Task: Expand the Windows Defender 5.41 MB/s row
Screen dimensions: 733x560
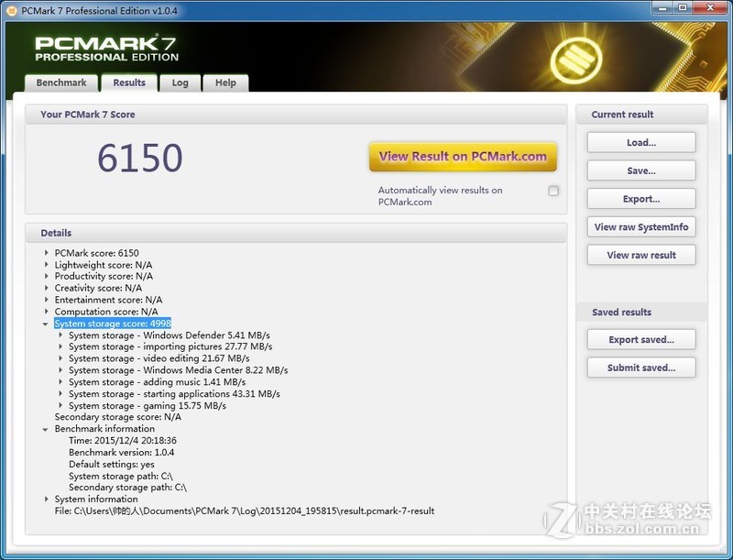Action: [60, 335]
